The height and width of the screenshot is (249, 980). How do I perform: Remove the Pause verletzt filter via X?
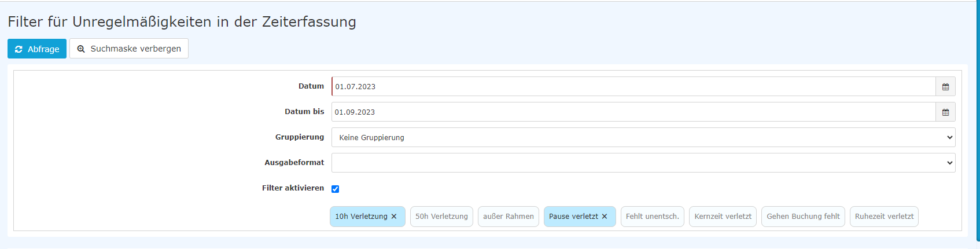(605, 217)
